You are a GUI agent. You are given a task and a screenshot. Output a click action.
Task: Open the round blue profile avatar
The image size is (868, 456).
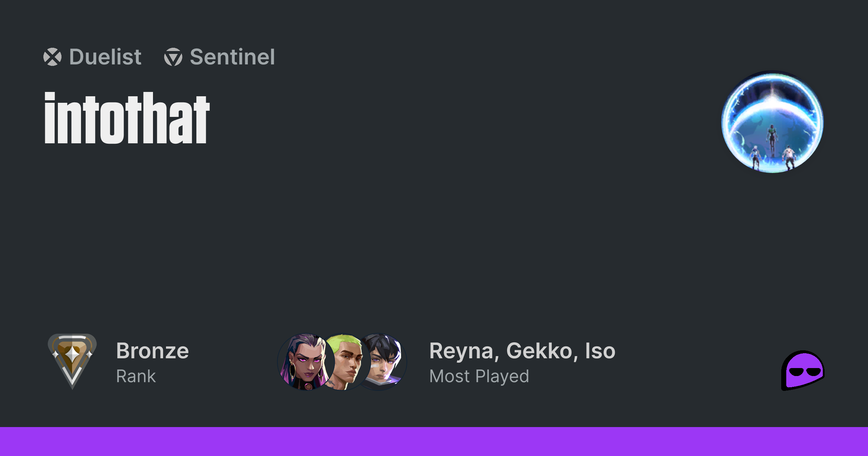tap(773, 122)
